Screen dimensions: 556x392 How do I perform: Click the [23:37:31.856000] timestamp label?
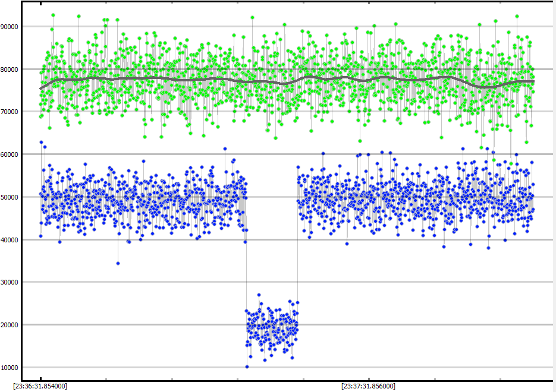369,386
